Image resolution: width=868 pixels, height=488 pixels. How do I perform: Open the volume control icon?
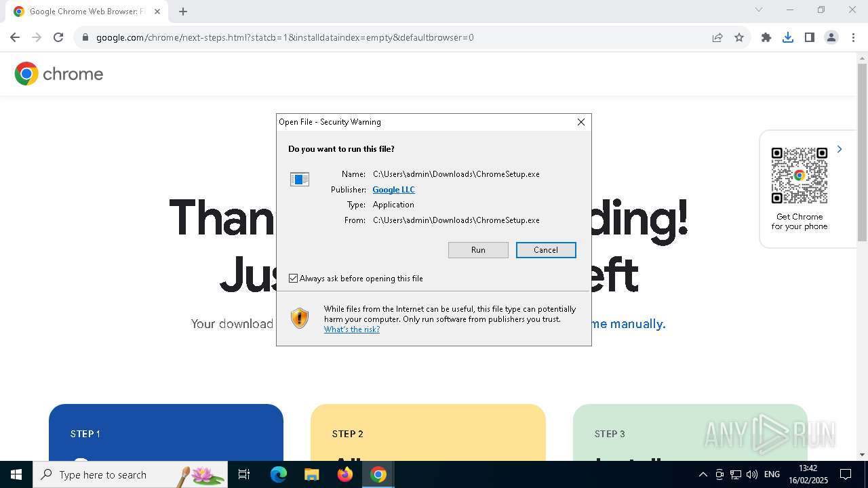coord(751,474)
